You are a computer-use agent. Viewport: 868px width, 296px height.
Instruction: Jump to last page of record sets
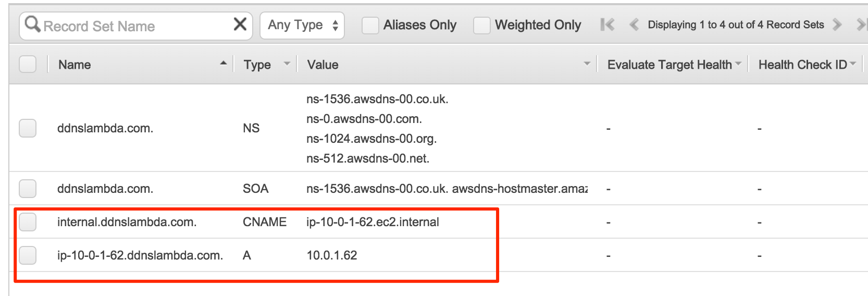coord(862,24)
